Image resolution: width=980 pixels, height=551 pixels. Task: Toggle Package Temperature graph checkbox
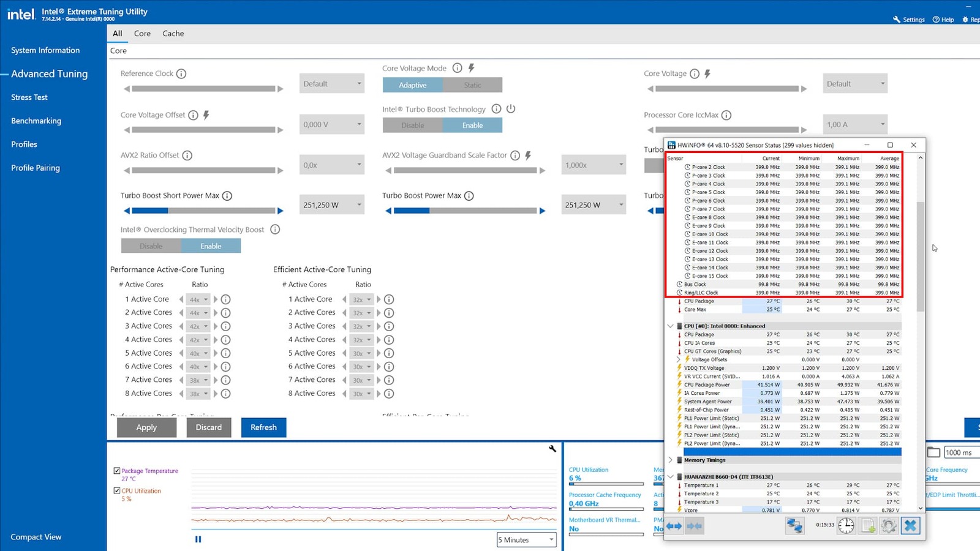(117, 471)
